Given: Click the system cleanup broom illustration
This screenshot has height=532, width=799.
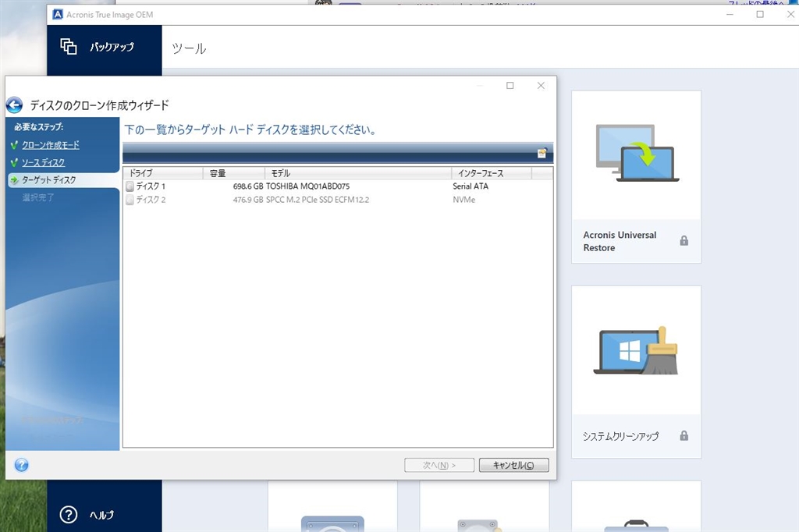Looking at the screenshot, I should [x=637, y=351].
